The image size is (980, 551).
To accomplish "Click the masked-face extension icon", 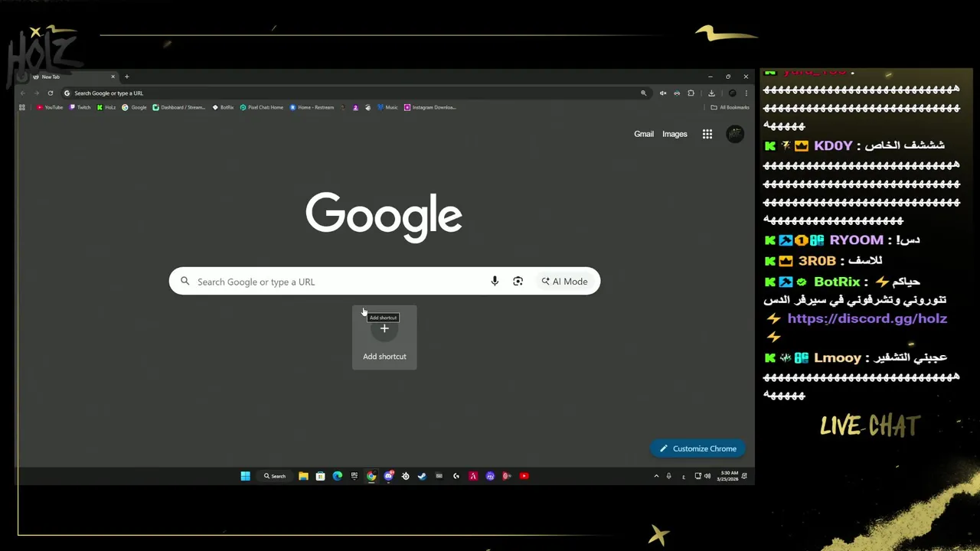I will (677, 93).
